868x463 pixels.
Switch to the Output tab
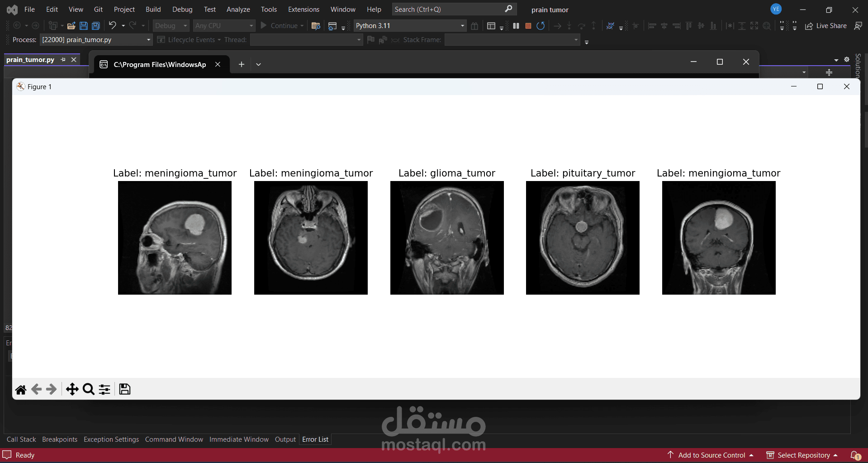point(285,439)
